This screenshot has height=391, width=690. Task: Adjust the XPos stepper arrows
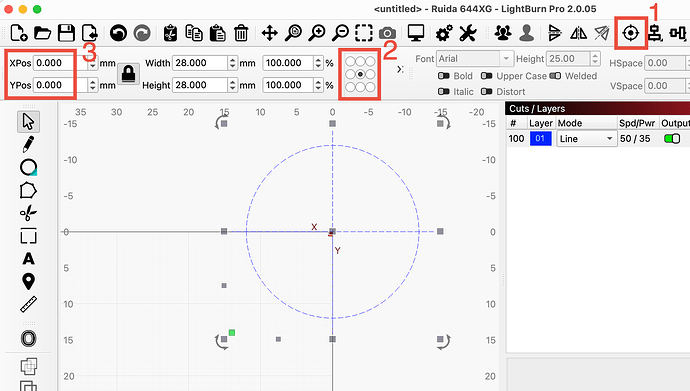[92, 63]
